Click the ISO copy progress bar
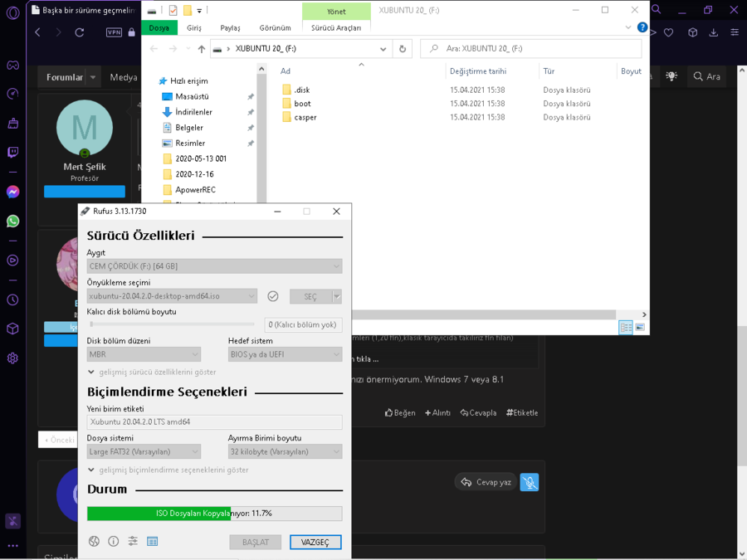Image resolution: width=747 pixels, height=560 pixels. click(214, 514)
